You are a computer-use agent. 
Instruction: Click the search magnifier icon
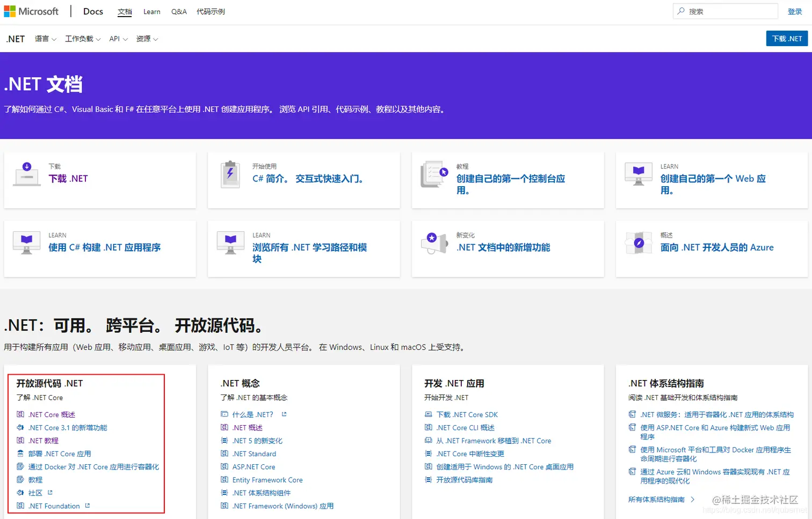[x=681, y=11]
